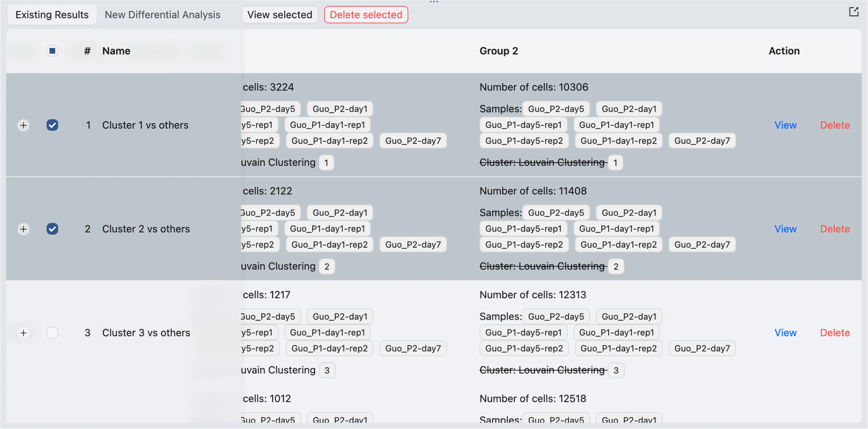Click View selected button
This screenshot has width=868, height=429.
(279, 15)
